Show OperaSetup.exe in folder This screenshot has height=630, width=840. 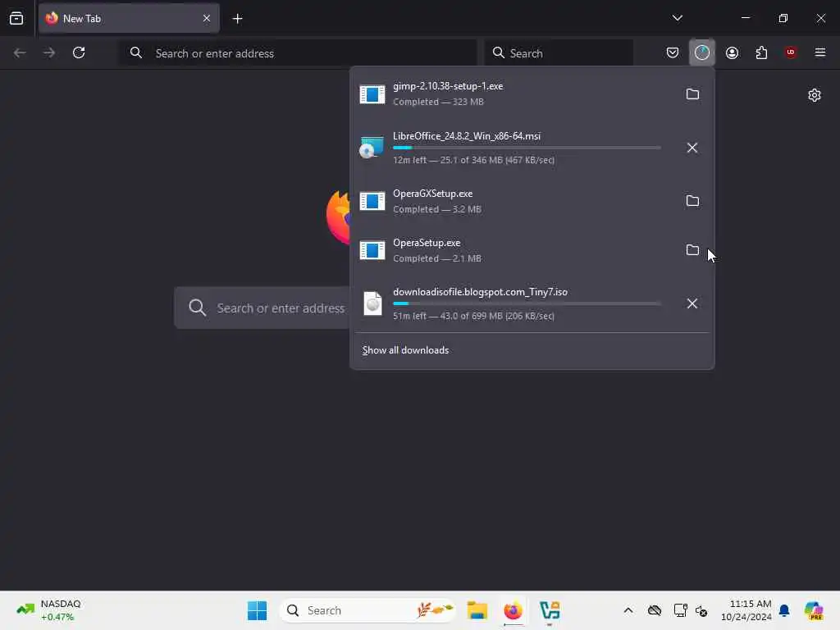click(x=692, y=250)
